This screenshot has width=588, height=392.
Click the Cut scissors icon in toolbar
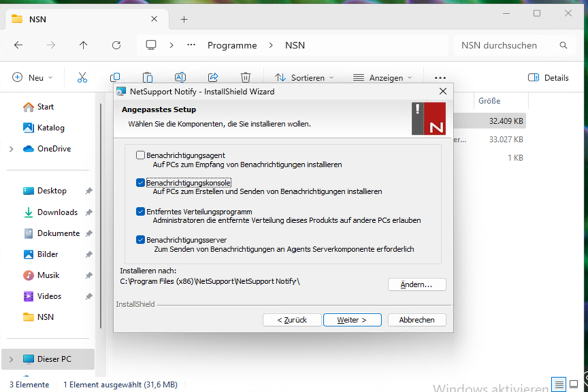coord(82,78)
